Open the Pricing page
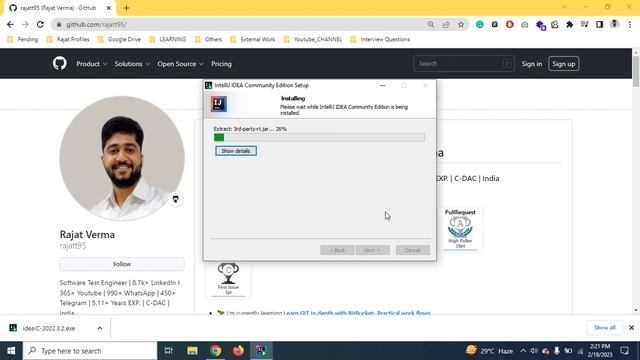Image resolution: width=640 pixels, height=360 pixels. pyautogui.click(x=221, y=64)
